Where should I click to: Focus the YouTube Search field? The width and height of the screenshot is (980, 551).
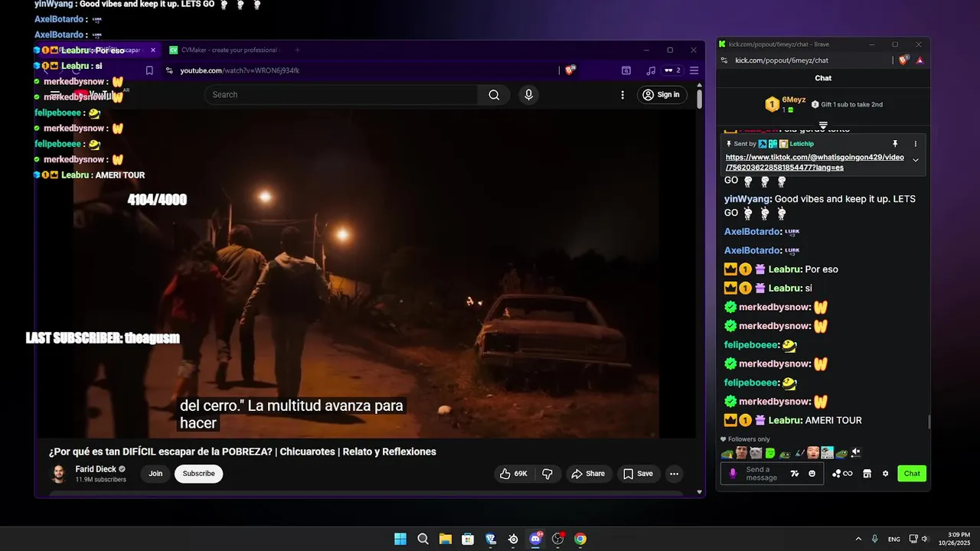click(x=341, y=95)
